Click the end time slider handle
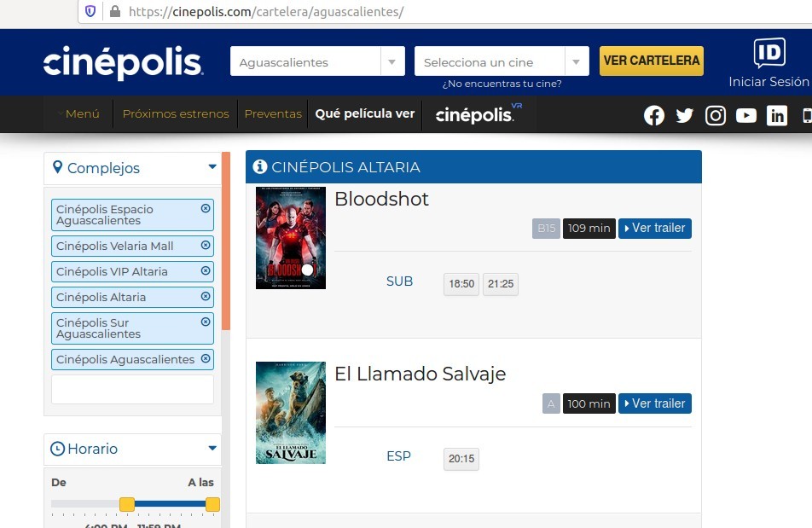 (x=212, y=504)
